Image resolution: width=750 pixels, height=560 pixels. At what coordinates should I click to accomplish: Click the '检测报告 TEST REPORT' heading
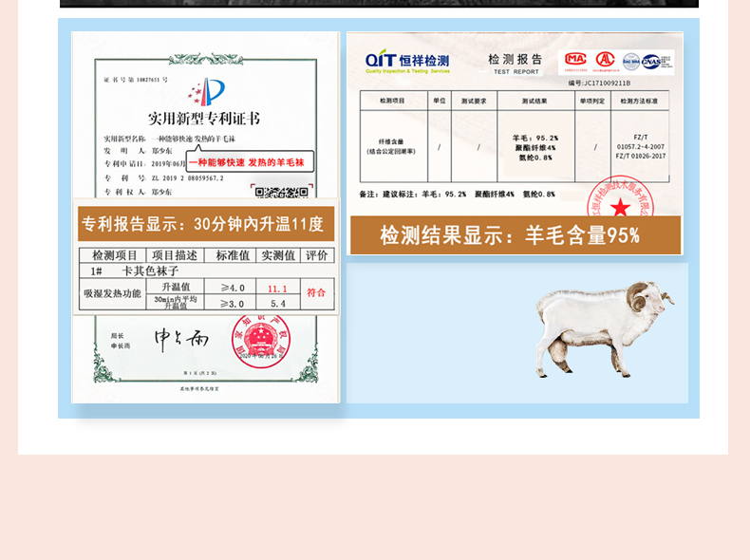516,64
